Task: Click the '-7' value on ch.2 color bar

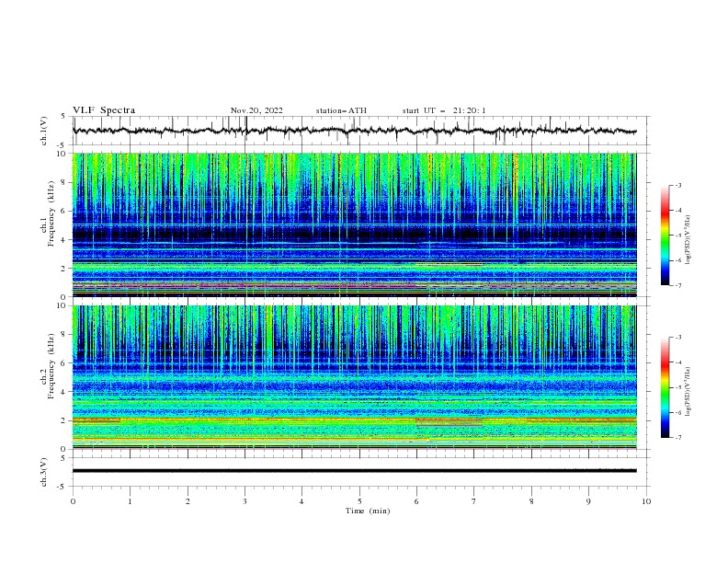Action: click(677, 437)
